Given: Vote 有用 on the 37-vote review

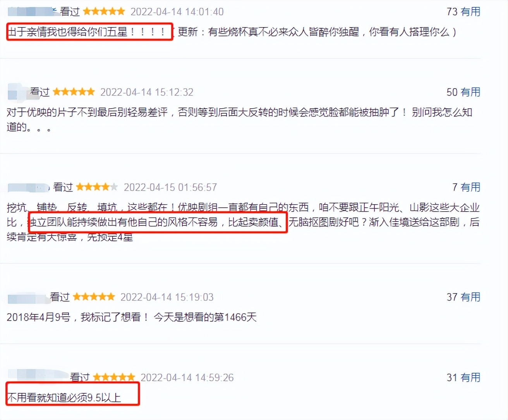Looking at the screenshot, I should point(463,297).
